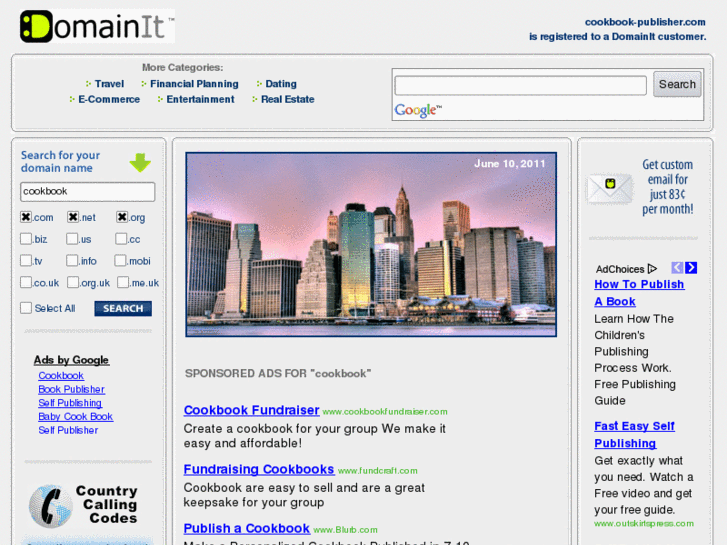This screenshot has width=727, height=545.
Task: Check the .mobi checkbox
Action: (121, 260)
